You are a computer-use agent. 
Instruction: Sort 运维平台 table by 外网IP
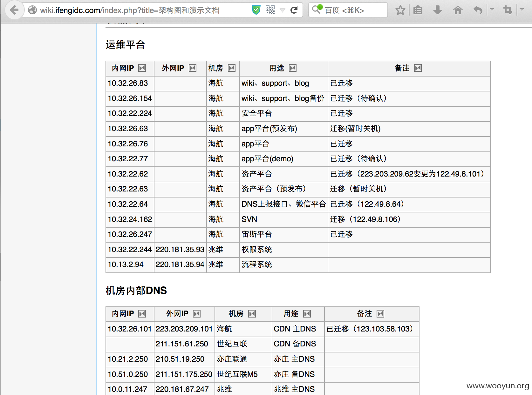(x=193, y=68)
